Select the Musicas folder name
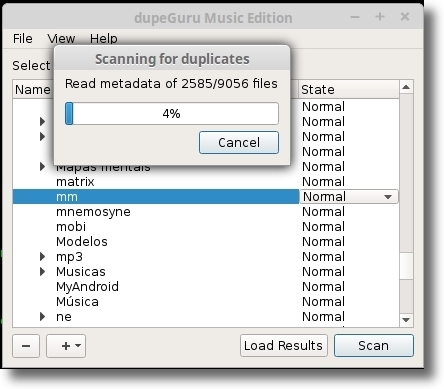Screen dimensions: 444x389 (81, 272)
